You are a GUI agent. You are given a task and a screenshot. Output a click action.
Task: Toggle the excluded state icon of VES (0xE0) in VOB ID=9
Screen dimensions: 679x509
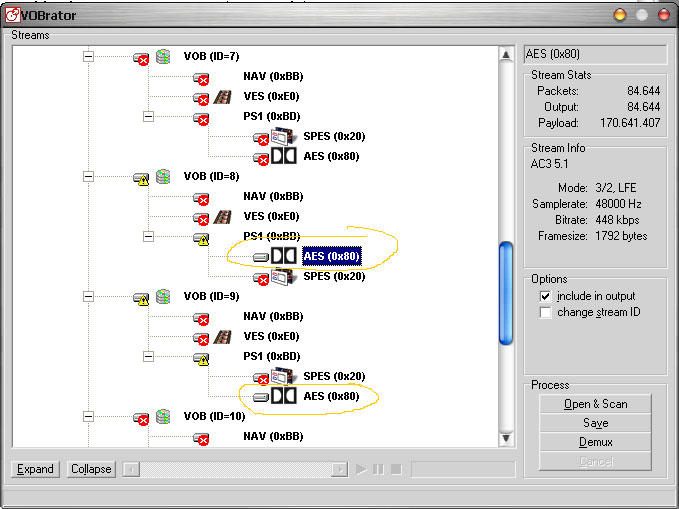[x=201, y=339]
